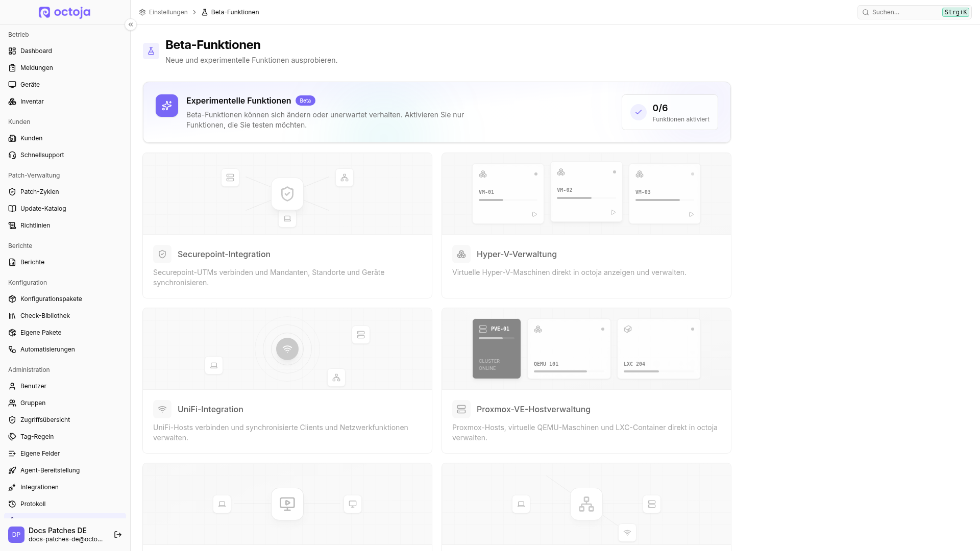
Task: Click the UniFi-Integration wifi icon
Action: (x=162, y=409)
